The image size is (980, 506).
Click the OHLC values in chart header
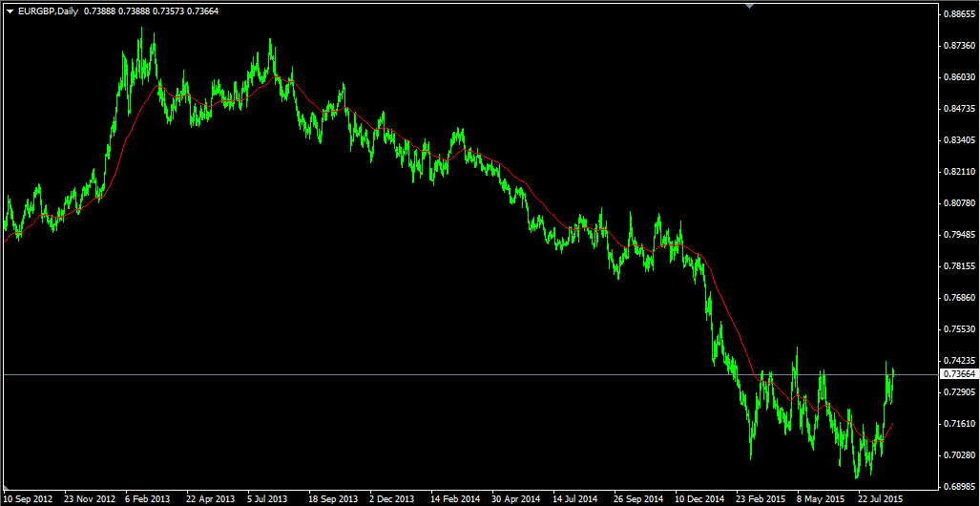click(152, 11)
